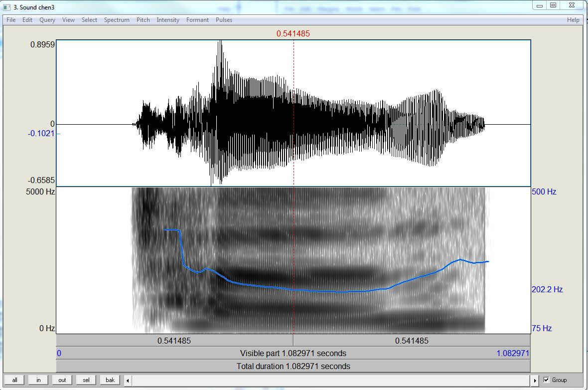Click the 'bak' zoom button

[110, 380]
